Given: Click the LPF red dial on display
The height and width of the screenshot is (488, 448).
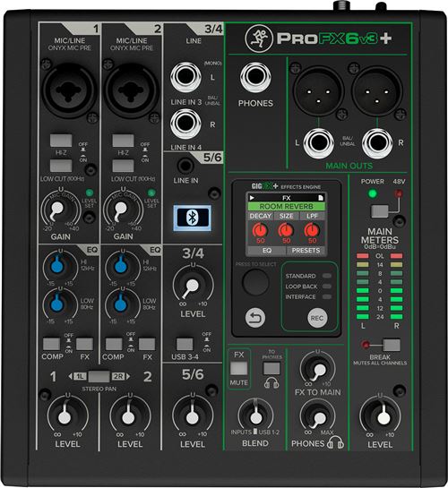Looking at the screenshot, I should pos(312,230).
